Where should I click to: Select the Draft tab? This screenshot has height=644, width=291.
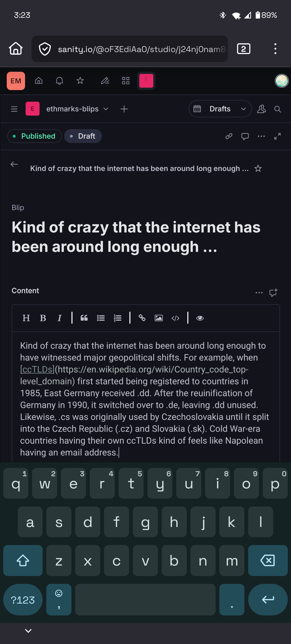[x=83, y=136]
